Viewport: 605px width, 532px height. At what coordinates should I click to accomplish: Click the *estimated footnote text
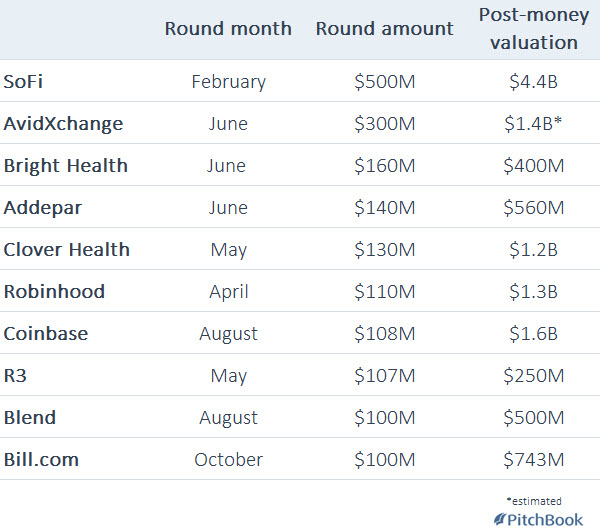(x=535, y=500)
